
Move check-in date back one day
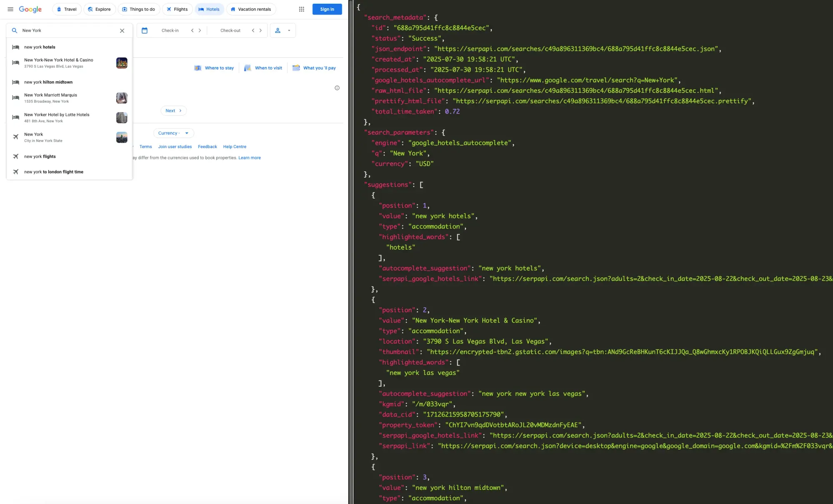(x=192, y=30)
